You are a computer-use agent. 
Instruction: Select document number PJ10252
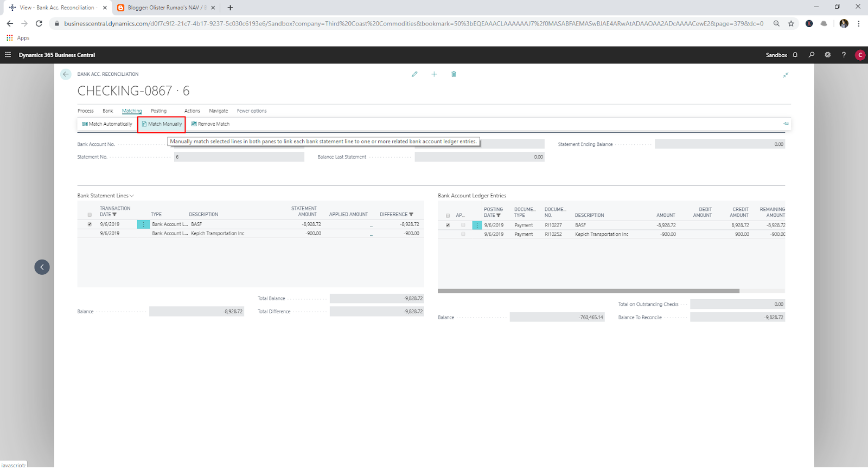(x=553, y=234)
